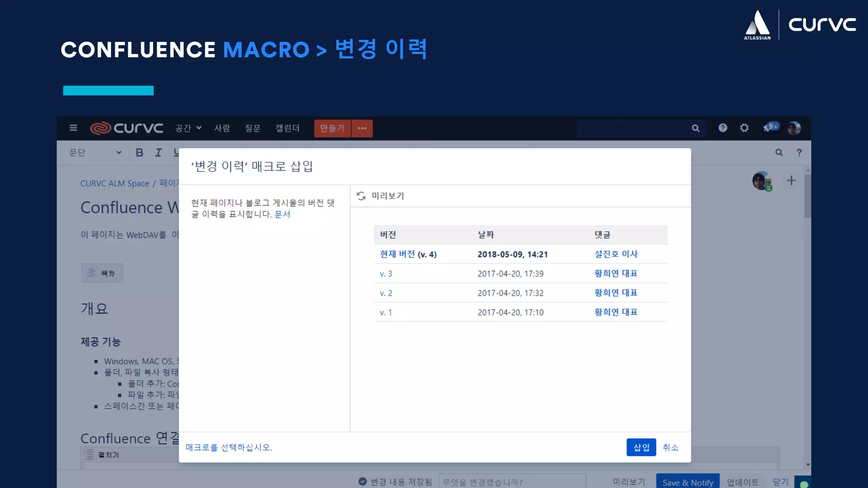
Task: Click the 취소 cancel link
Action: 670,447
